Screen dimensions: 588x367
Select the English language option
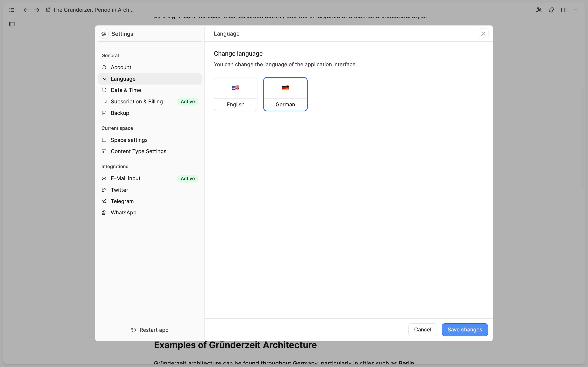(x=235, y=94)
